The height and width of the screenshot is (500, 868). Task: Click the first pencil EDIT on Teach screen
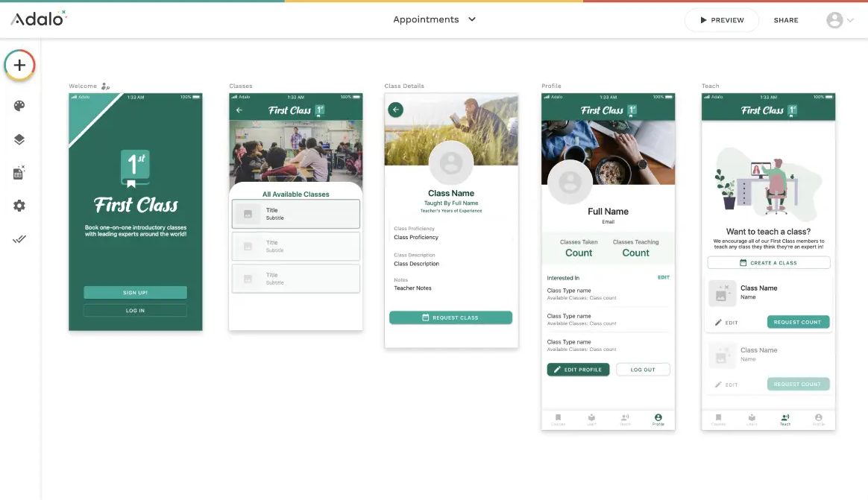coord(726,323)
